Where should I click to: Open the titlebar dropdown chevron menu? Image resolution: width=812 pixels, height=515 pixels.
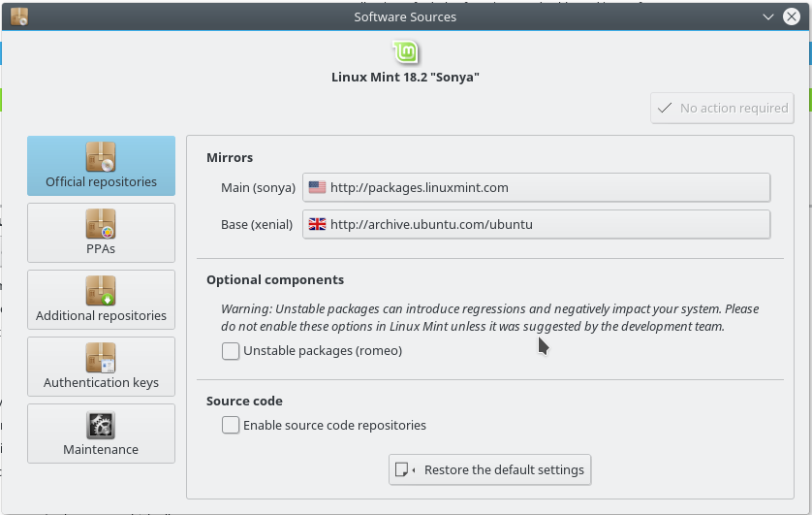[x=768, y=17]
